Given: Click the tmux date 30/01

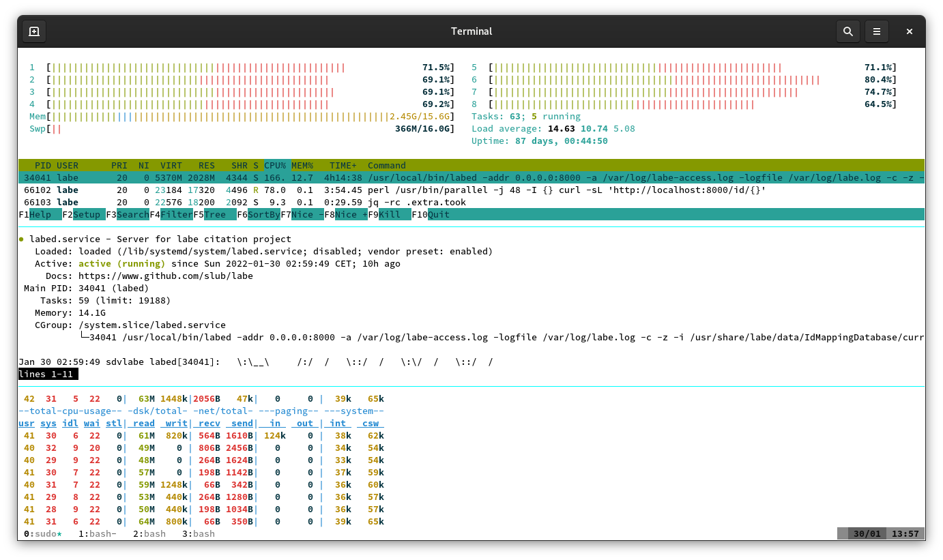Looking at the screenshot, I should pos(867,534).
